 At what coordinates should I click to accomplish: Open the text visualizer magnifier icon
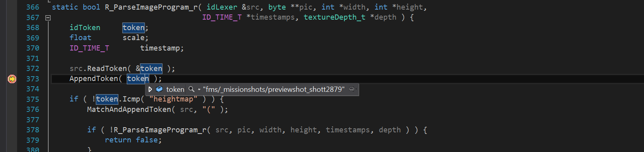tap(192, 89)
